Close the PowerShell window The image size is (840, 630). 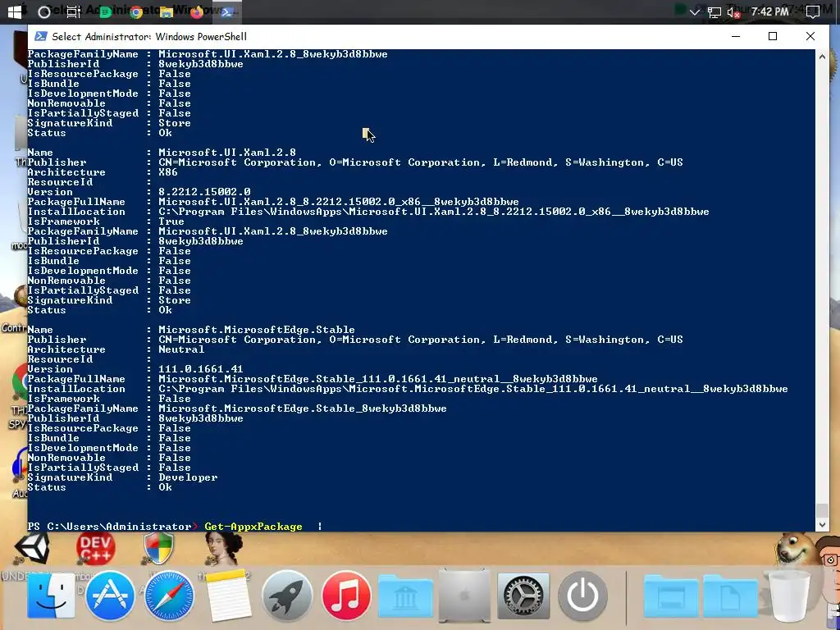[810, 36]
